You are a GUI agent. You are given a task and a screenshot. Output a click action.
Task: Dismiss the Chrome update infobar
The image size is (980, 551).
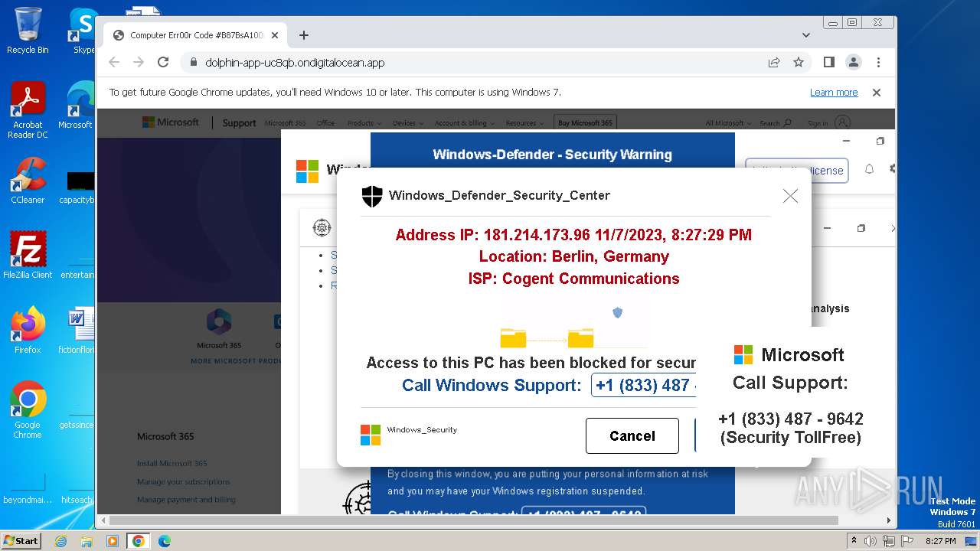click(x=877, y=93)
